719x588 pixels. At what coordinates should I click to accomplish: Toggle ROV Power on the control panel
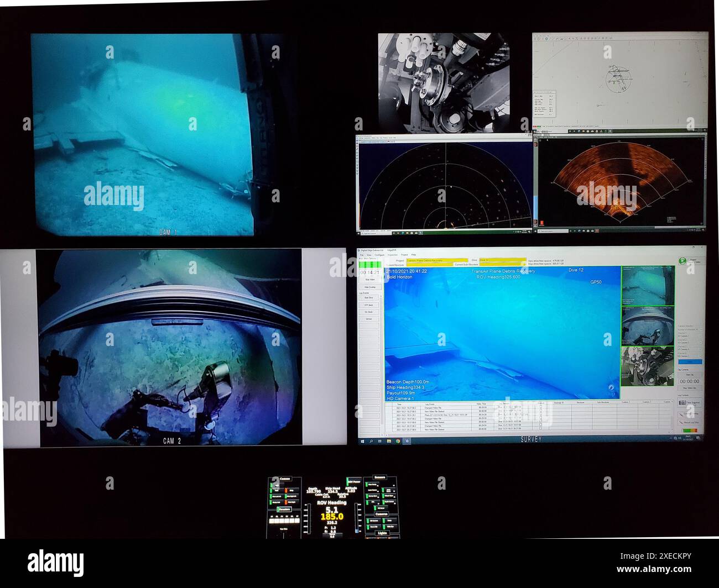353,481
